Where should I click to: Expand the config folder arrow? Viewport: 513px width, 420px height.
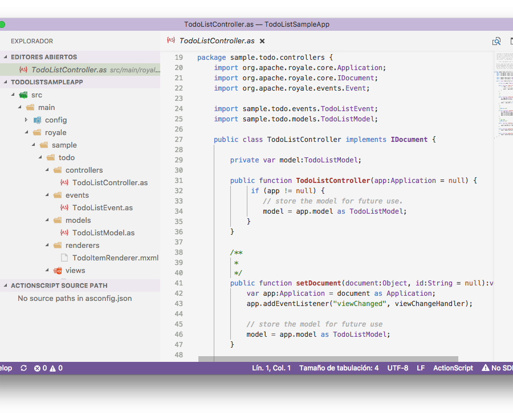[26, 120]
